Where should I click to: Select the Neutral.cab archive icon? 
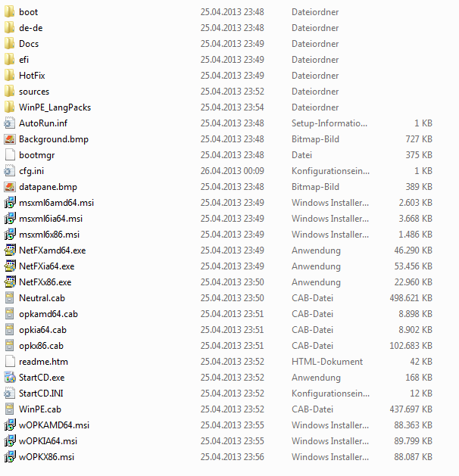[x=9, y=298]
